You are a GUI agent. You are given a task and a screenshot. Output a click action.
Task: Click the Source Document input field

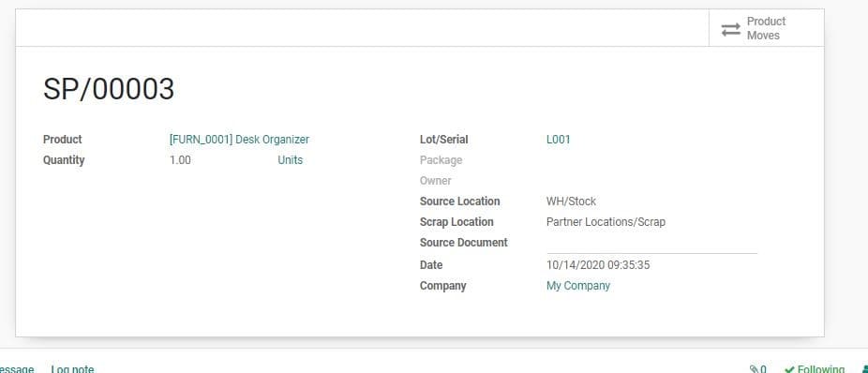pos(651,243)
